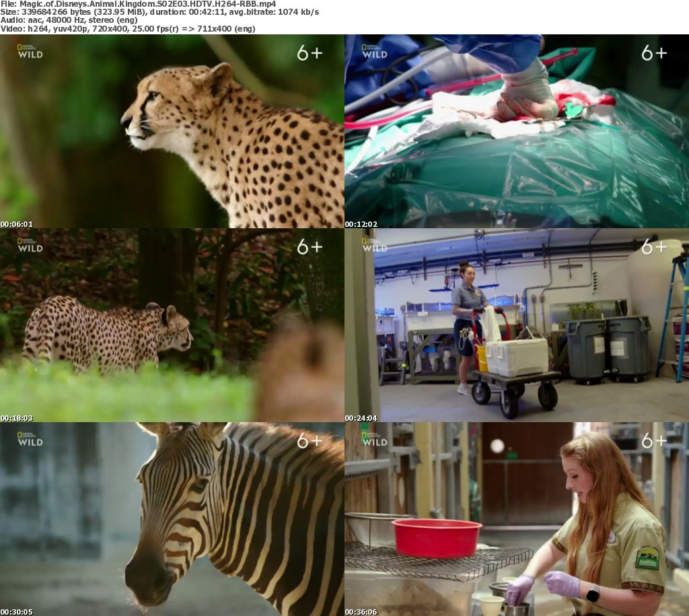Click Nat Geo Wild logo on cheetah close-up
This screenshot has width=689, height=616.
click(x=30, y=51)
